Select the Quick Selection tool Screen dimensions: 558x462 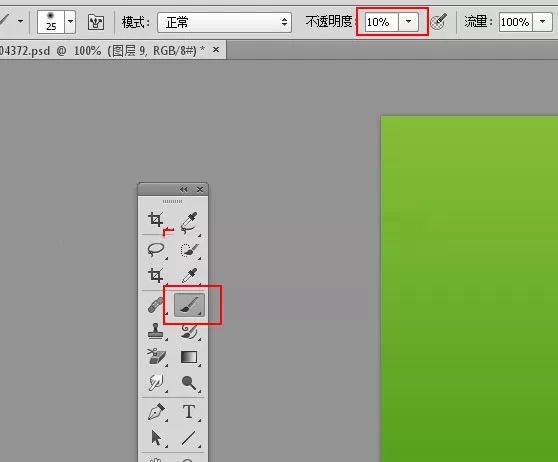189,250
